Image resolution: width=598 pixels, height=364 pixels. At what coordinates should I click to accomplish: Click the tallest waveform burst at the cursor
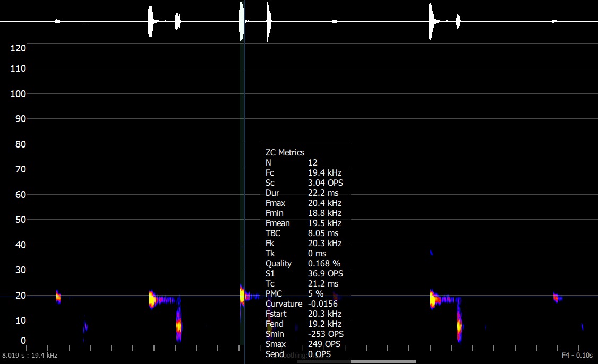(x=242, y=21)
